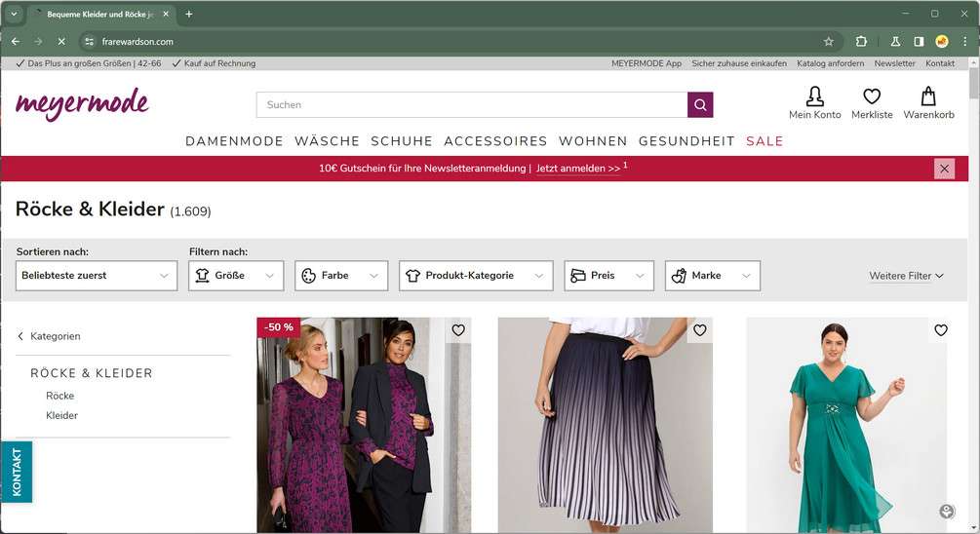Close the red newsletter voucher banner
This screenshot has height=534, width=980.
click(x=944, y=169)
